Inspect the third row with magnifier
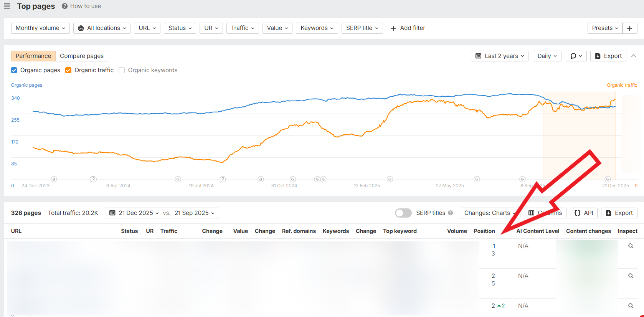The image size is (644, 317). [x=631, y=306]
